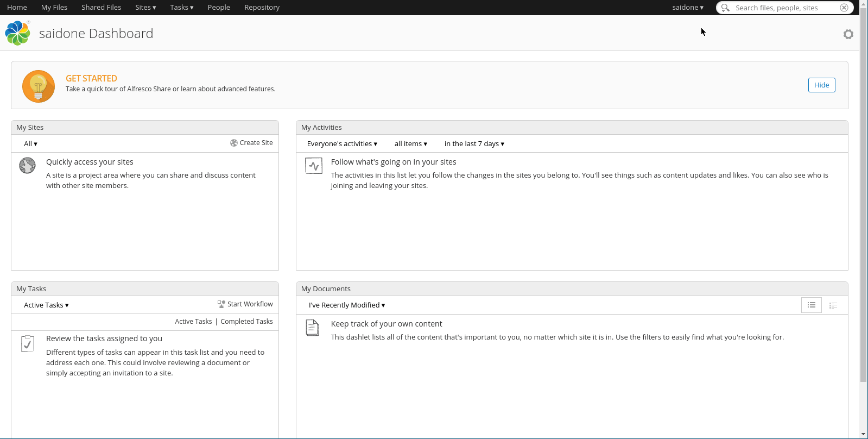The width and height of the screenshot is (868, 439).
Task: Open the Sites dropdown menu
Action: pyautogui.click(x=145, y=8)
